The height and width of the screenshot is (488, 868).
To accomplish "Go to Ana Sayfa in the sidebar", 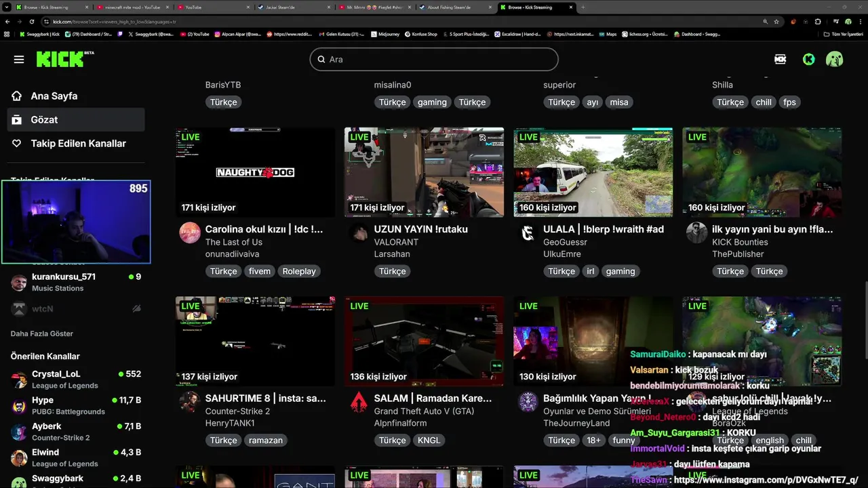I will (77, 96).
